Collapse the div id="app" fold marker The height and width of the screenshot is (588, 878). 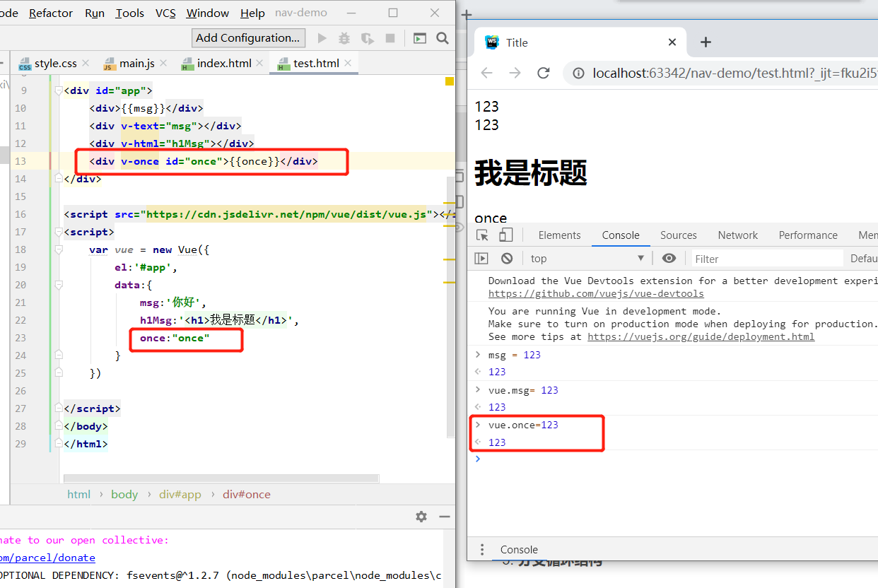click(x=59, y=90)
